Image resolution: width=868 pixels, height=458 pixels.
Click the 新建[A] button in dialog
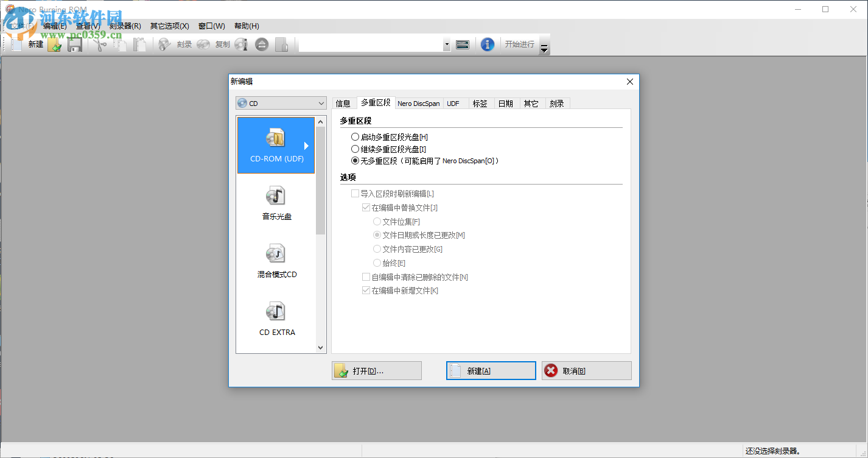(x=491, y=371)
